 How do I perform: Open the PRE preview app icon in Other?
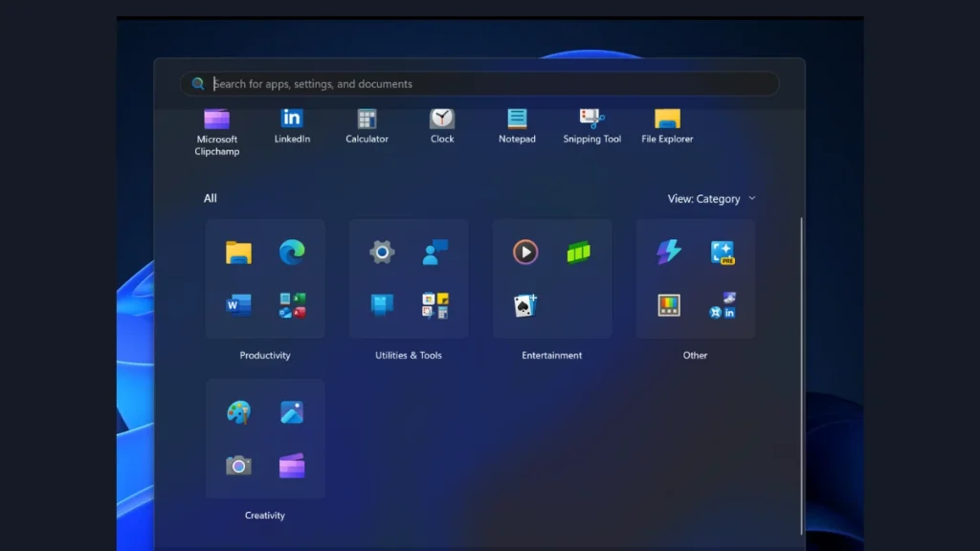(x=723, y=253)
